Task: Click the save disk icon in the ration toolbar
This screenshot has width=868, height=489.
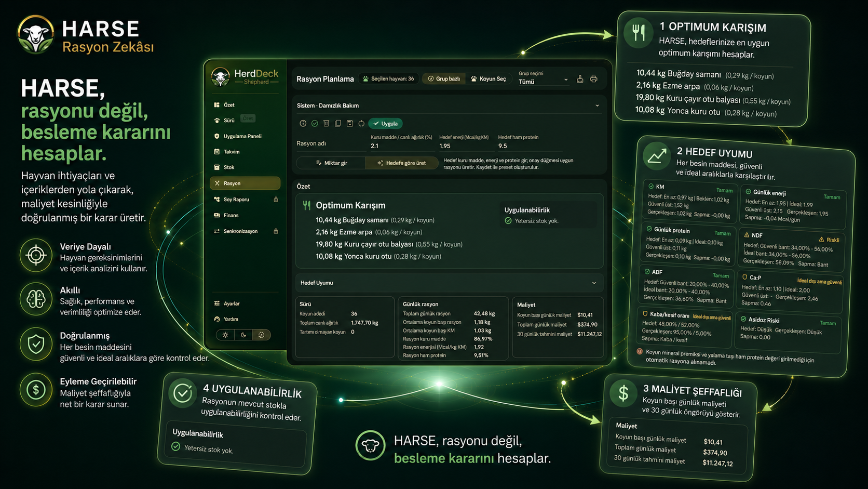Action: pyautogui.click(x=349, y=124)
